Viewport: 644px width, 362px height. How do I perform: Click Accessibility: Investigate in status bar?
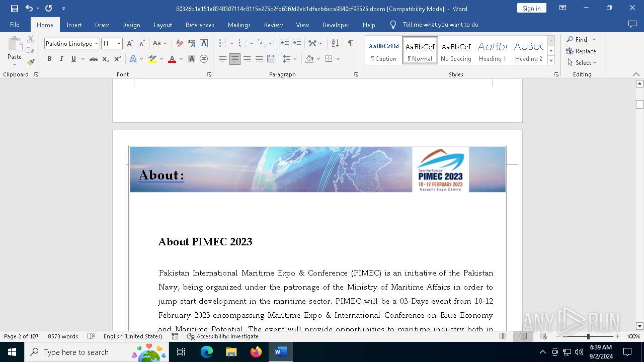(223, 336)
